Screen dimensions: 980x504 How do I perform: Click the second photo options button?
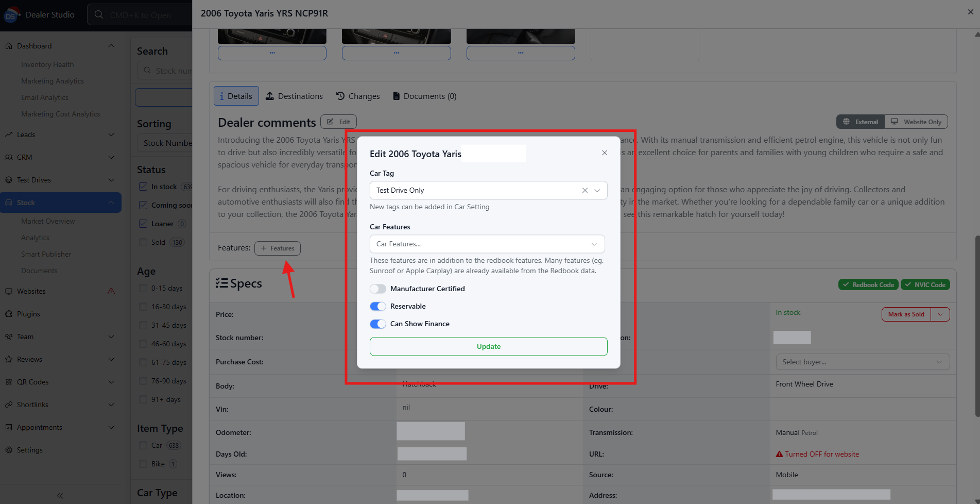tap(397, 53)
